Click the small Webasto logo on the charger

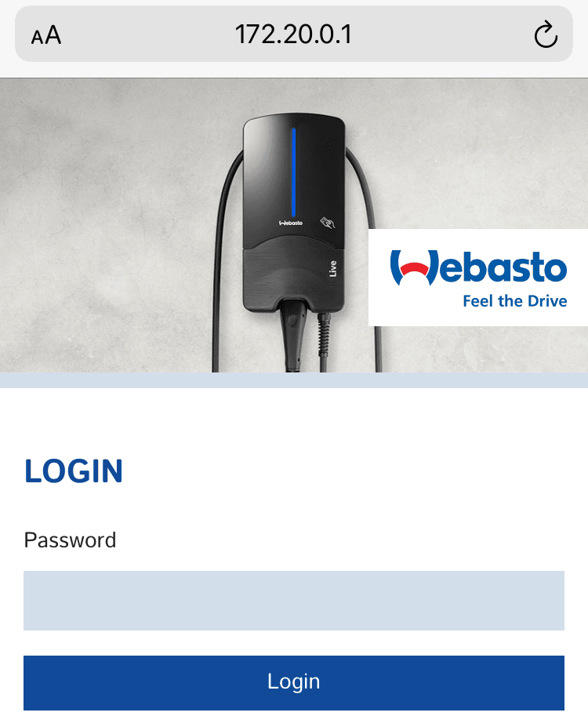click(x=291, y=223)
